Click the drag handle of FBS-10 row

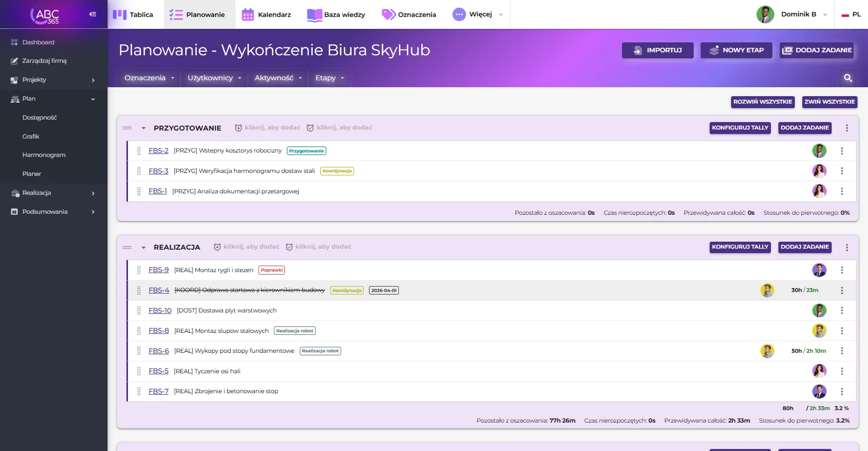pos(139,310)
